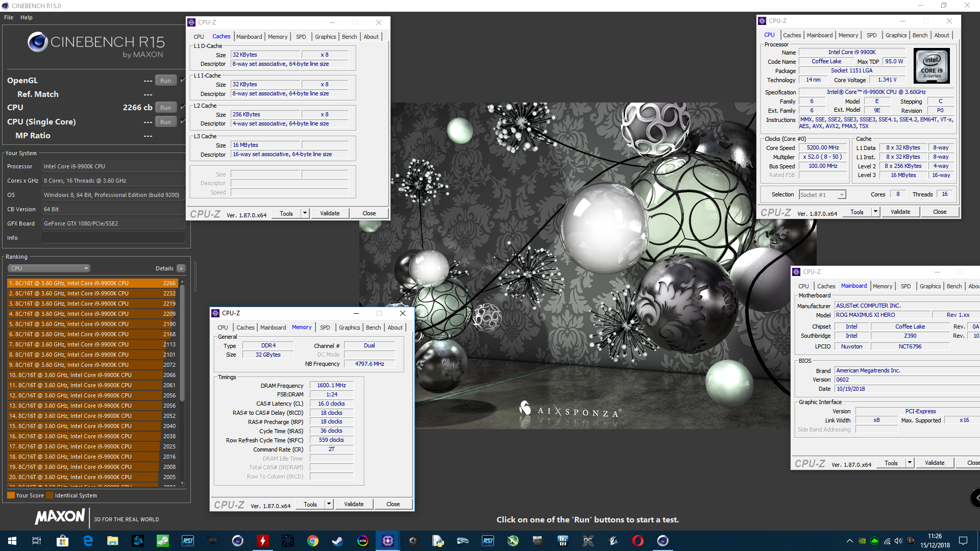Open the Socket #1 selection dropdown
Viewport: 980px width, 551px height.
822,195
